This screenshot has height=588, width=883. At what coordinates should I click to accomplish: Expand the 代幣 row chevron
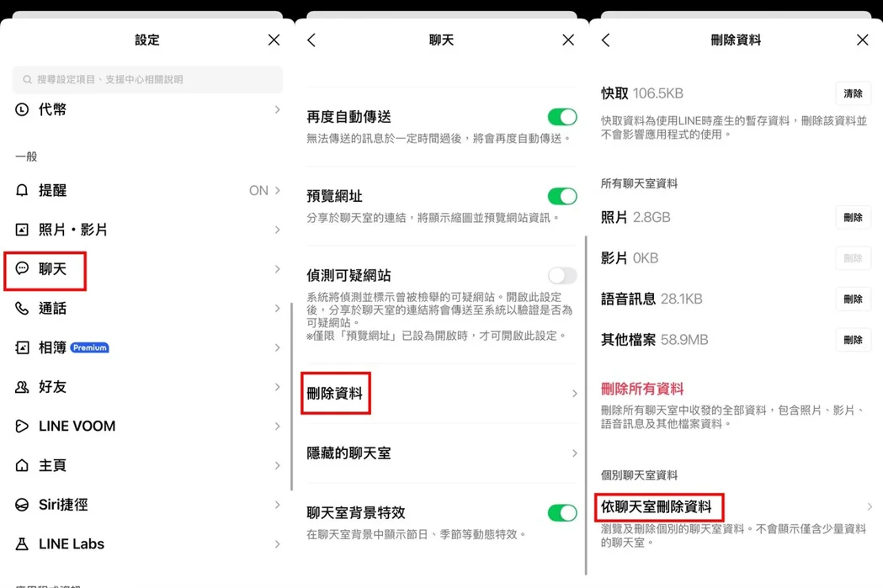[x=277, y=109]
